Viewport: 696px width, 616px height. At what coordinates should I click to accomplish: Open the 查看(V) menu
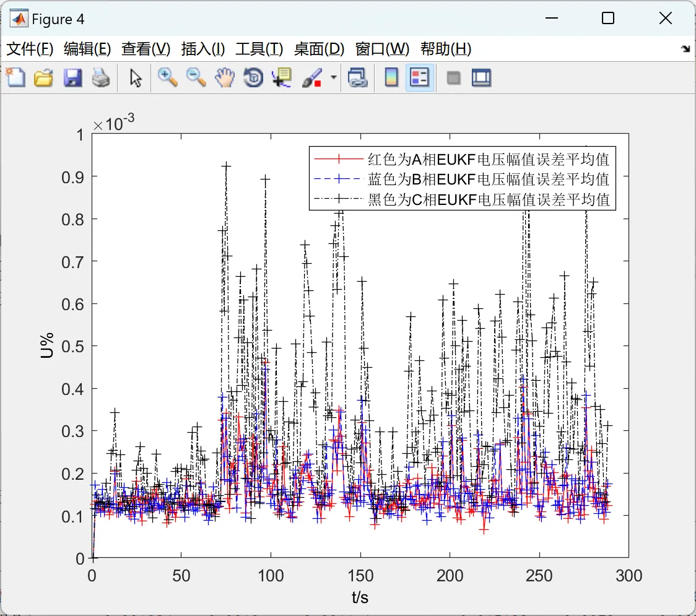pyautogui.click(x=146, y=49)
